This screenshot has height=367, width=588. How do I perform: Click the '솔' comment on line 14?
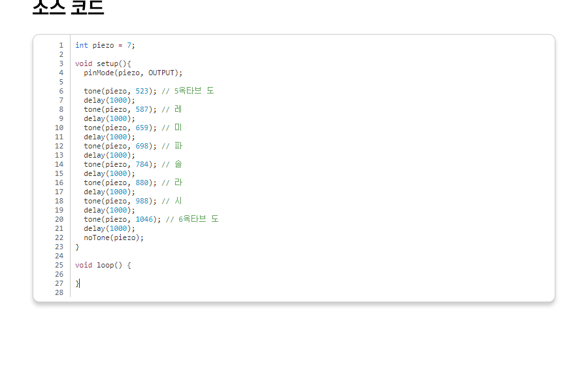coord(178,164)
